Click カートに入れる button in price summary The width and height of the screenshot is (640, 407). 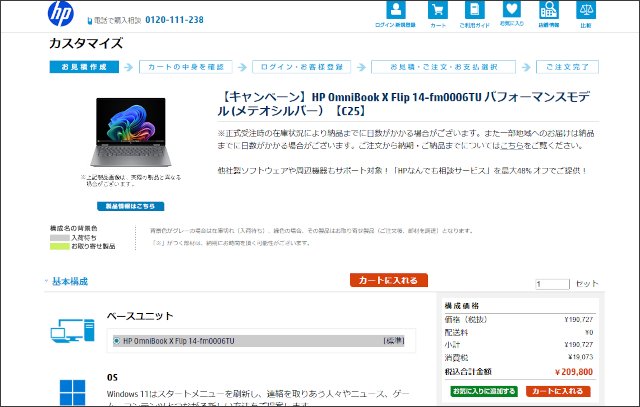click(x=559, y=391)
